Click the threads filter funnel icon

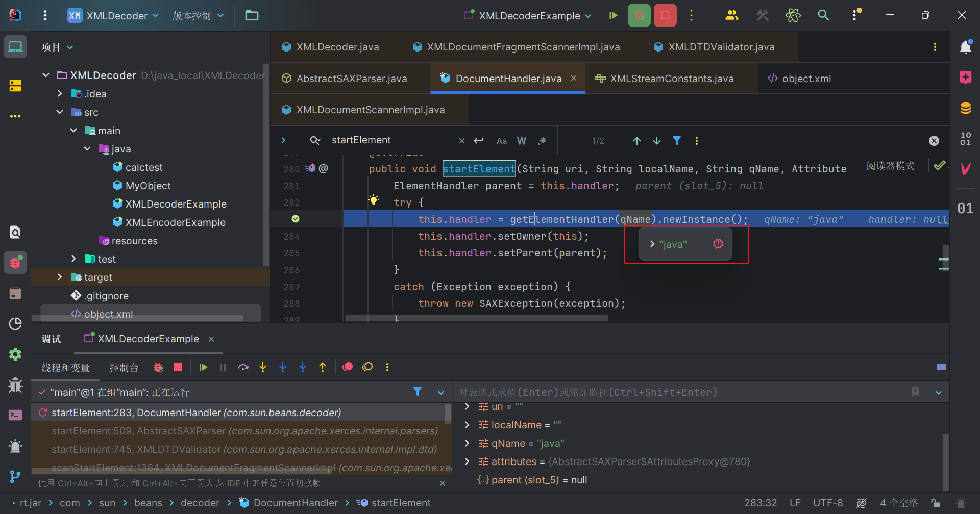[x=418, y=392]
